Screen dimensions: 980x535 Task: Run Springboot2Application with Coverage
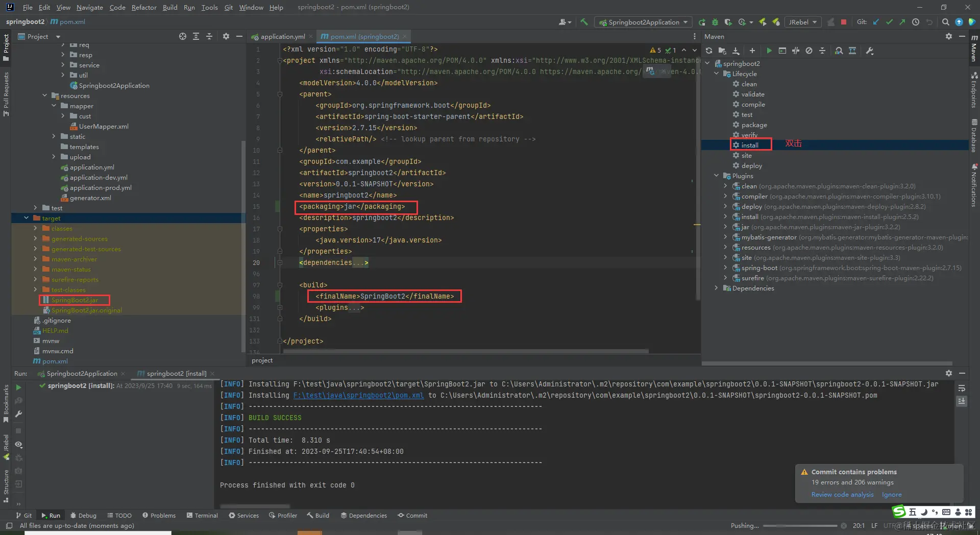coord(728,22)
